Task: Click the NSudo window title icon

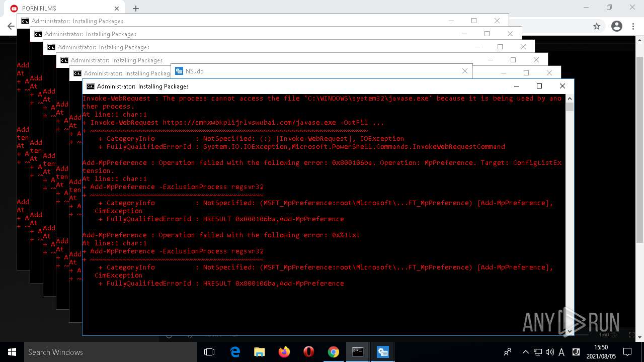Action: click(179, 71)
